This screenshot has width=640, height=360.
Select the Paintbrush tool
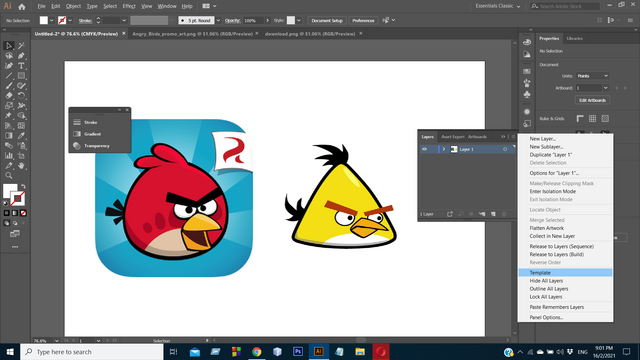click(9, 86)
